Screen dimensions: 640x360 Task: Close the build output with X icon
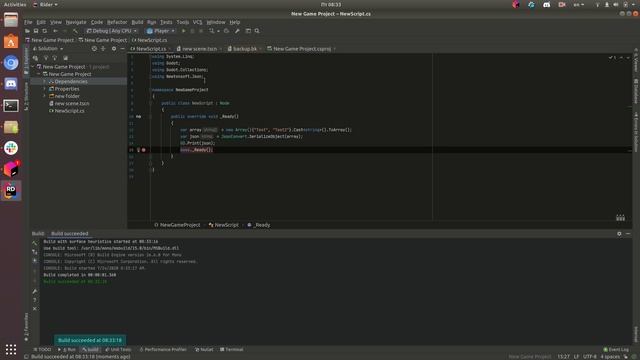pos(35,309)
